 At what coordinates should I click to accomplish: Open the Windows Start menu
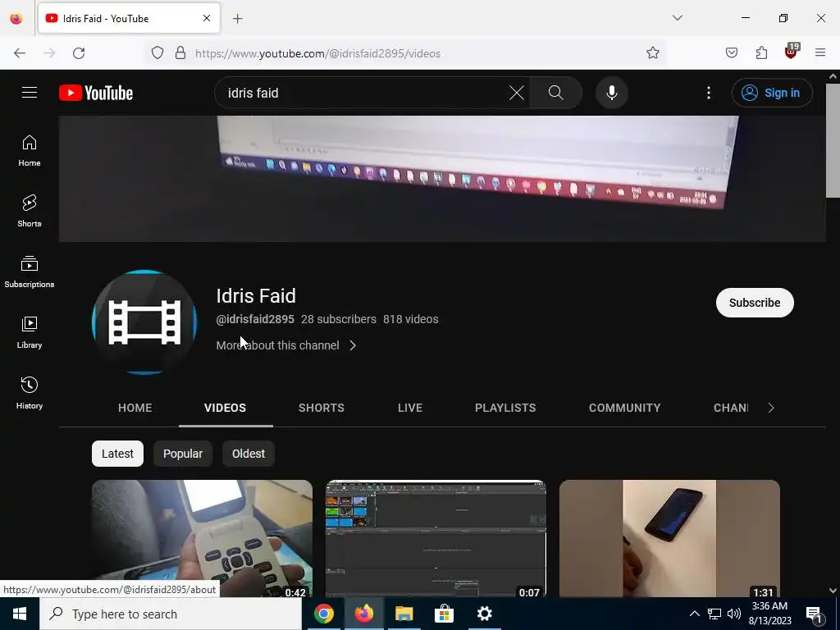point(20,614)
